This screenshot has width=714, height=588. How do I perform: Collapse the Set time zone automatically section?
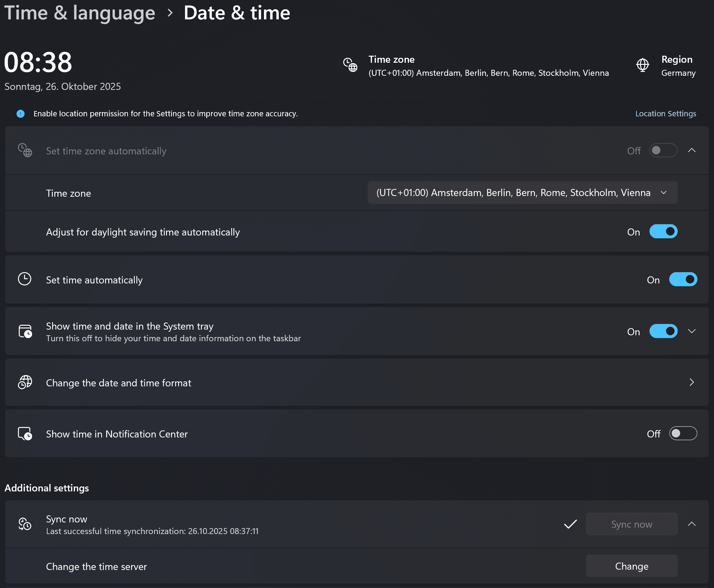pyautogui.click(x=691, y=151)
